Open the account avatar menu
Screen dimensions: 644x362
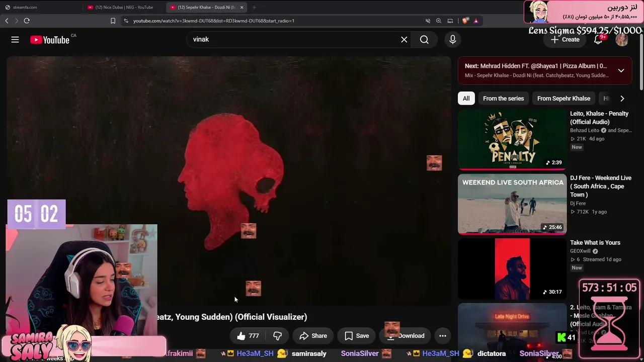click(622, 40)
